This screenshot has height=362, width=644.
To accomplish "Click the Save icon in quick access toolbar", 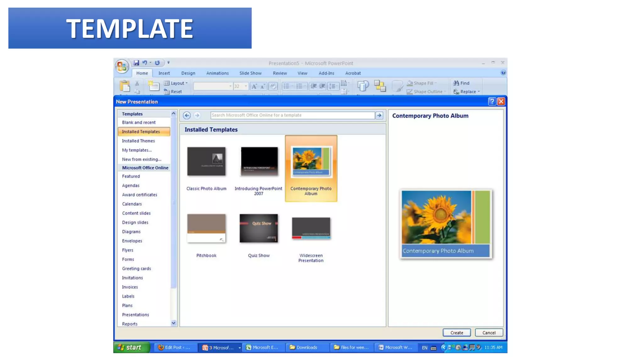I will coord(136,63).
